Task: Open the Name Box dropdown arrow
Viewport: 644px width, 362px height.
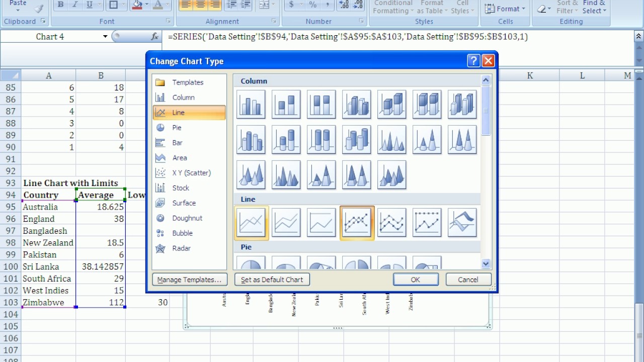Action: (x=105, y=37)
